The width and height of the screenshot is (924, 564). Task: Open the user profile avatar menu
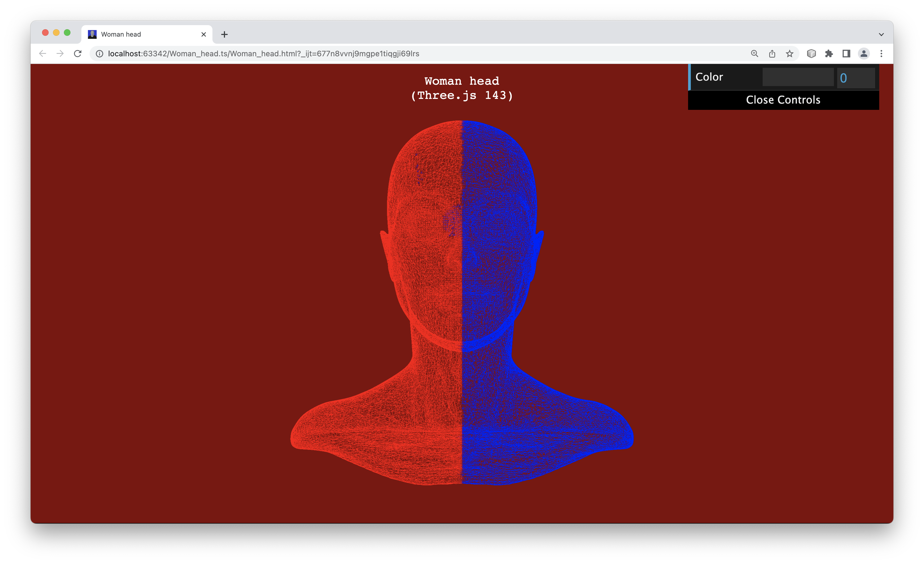(864, 54)
